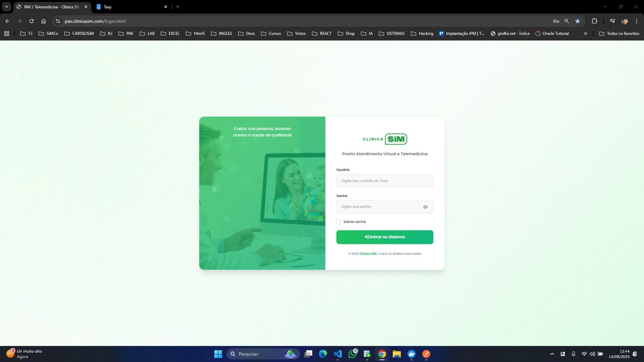Tick the Salvar senha checkbox
This screenshot has height=362, width=644.
pos(339,222)
